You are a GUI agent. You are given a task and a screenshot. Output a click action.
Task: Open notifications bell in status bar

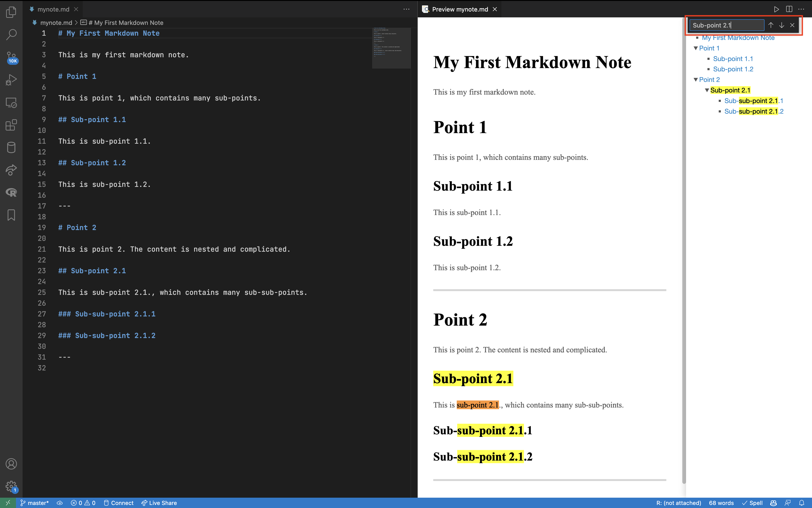pyautogui.click(x=802, y=503)
